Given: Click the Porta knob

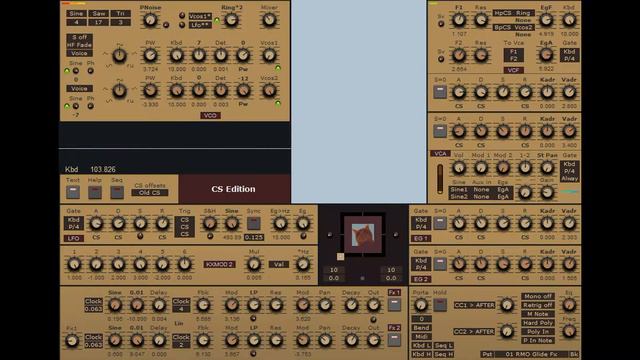Looking at the screenshot, I should 420,305.
